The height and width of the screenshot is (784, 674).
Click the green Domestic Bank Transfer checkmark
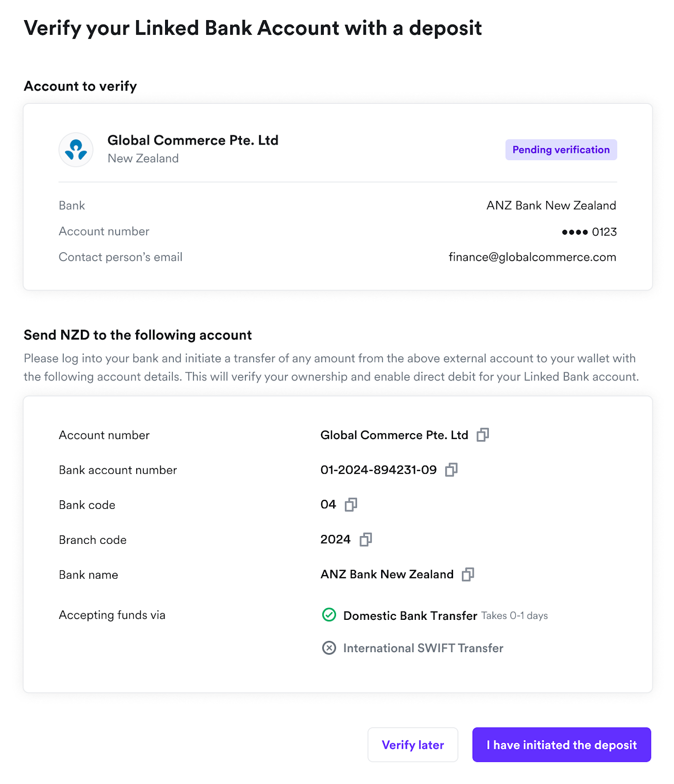(x=329, y=614)
